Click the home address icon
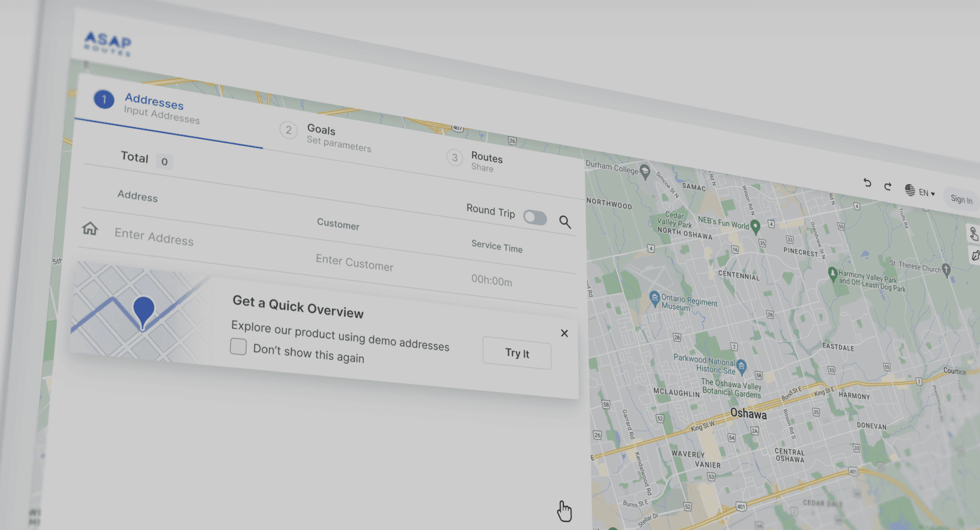980x530 pixels. pyautogui.click(x=90, y=228)
